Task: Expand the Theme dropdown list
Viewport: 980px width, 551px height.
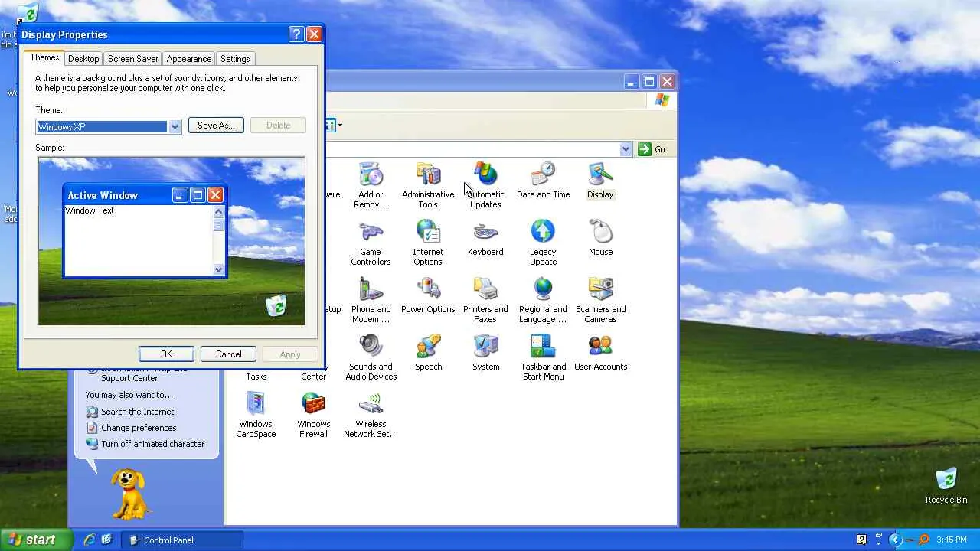Action: 175,127
